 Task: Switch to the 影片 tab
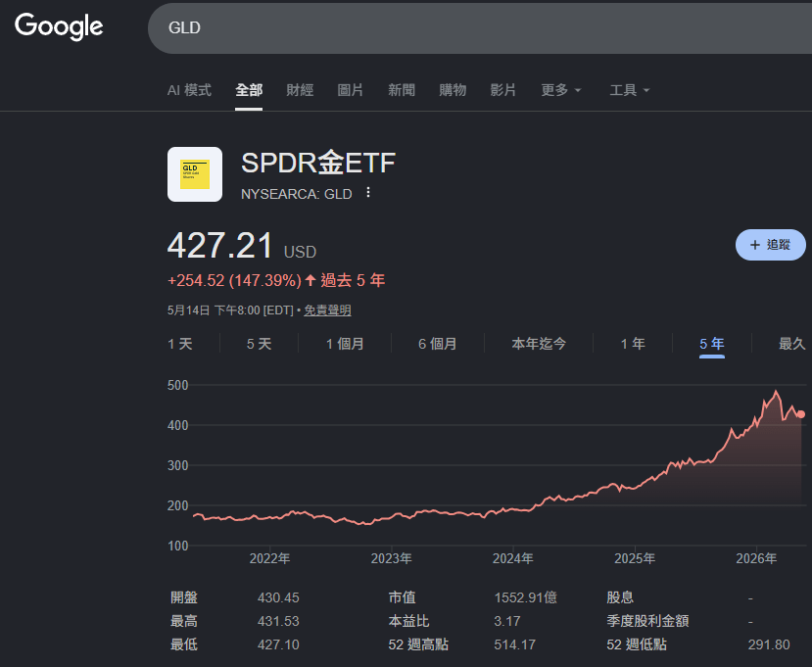502,90
